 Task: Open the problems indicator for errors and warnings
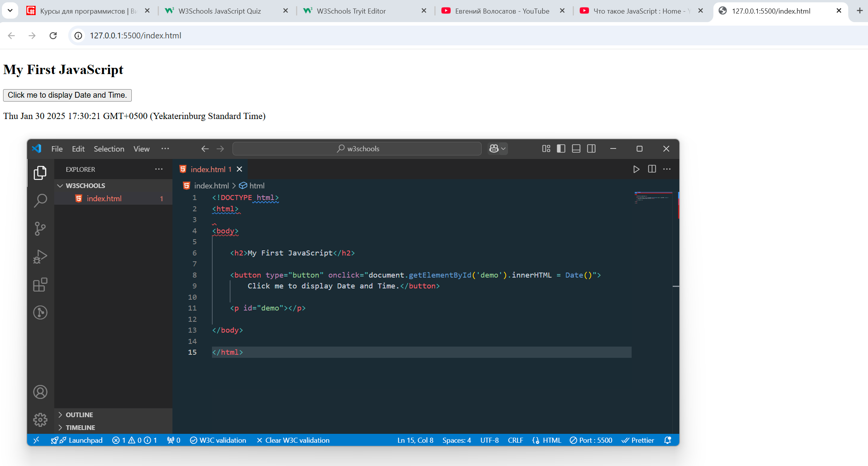[134, 440]
